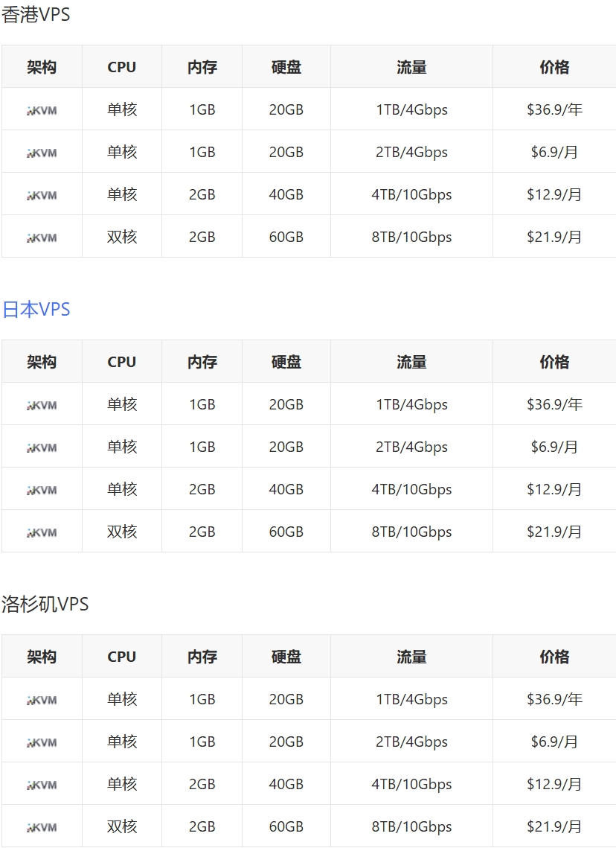Click 40GB disk cell in 香港VPS table
Screen dimensions: 616x848
[x=286, y=195]
